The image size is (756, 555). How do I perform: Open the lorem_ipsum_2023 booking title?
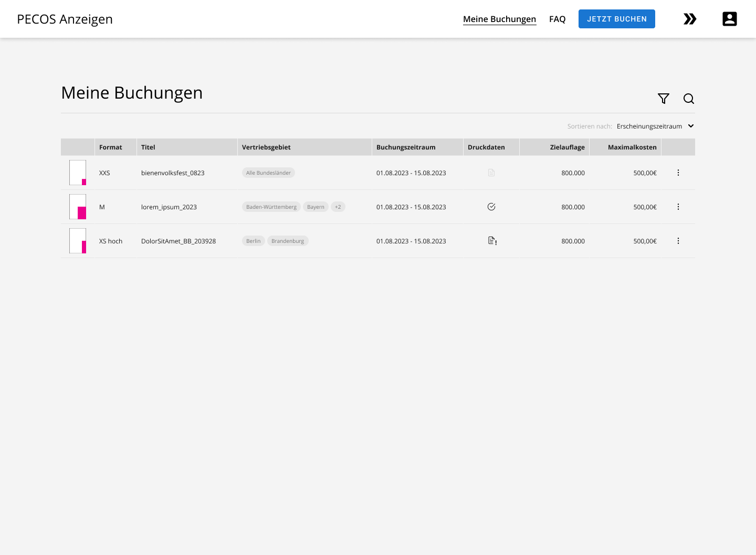[169, 207]
